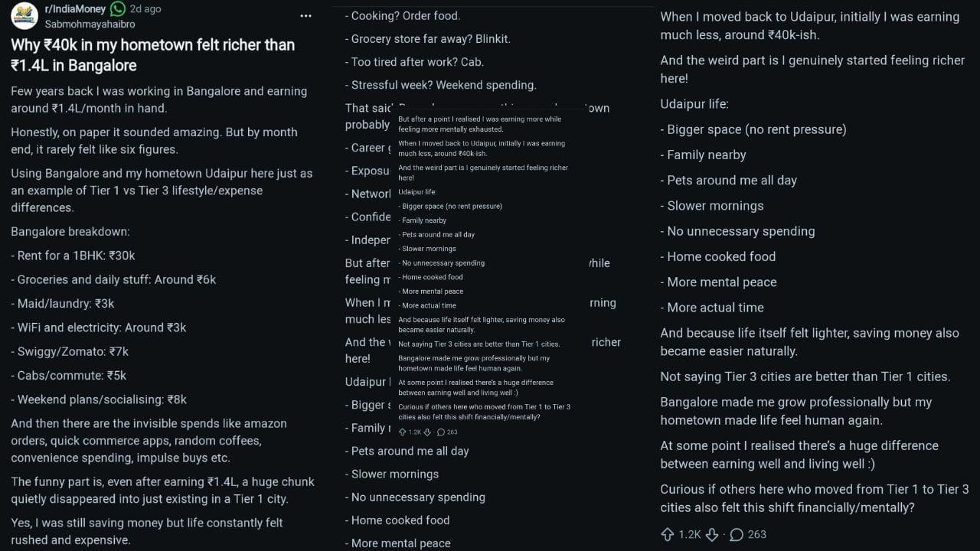Open the post title about ₹40k vs ₹1.4L
980x551 pixels.
point(153,55)
